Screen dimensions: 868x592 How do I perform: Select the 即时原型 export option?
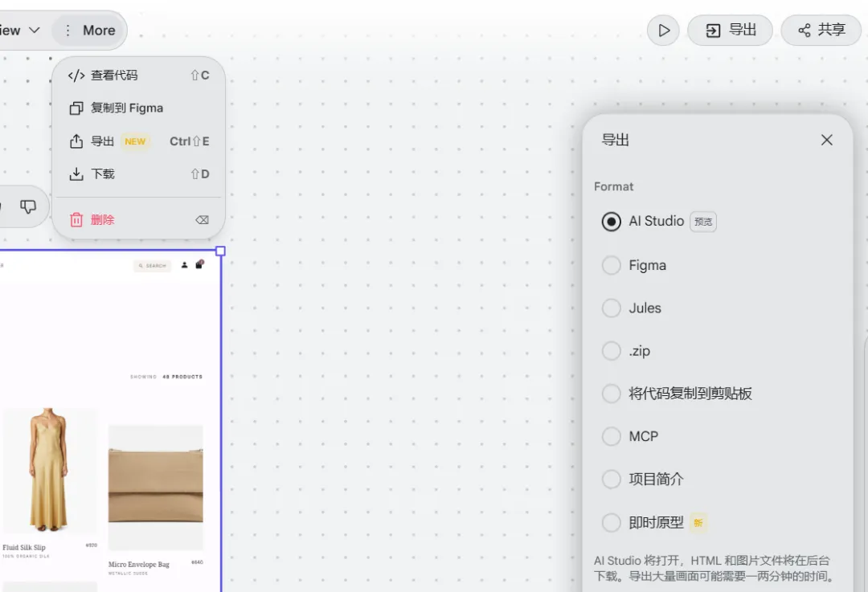[611, 522]
